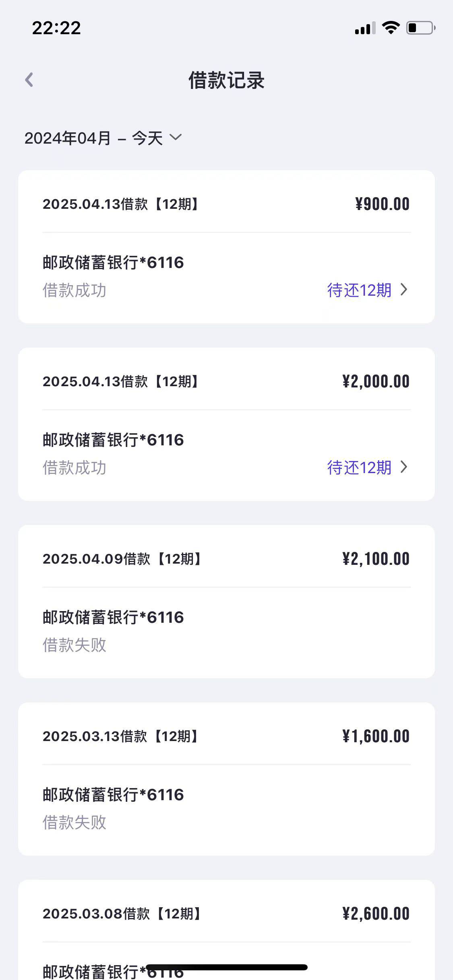This screenshot has width=453, height=980.
Task: Tap the battery status icon
Action: point(421,28)
